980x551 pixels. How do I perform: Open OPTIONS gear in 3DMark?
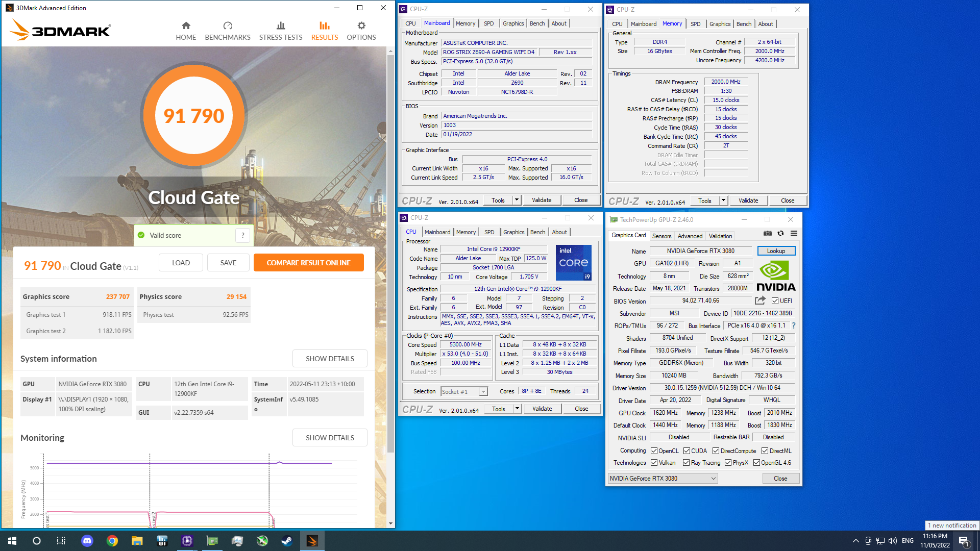(361, 31)
